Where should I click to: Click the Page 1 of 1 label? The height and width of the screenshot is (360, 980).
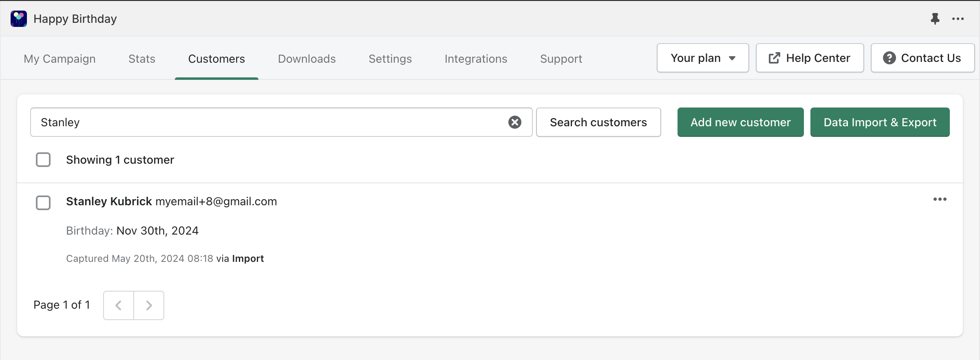click(x=62, y=305)
